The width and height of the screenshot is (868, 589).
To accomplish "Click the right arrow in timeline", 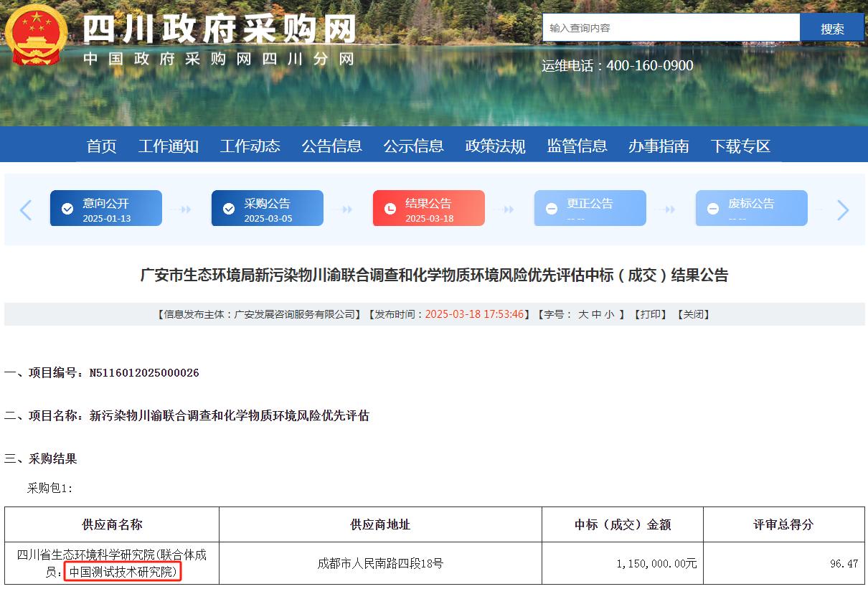I will (843, 209).
